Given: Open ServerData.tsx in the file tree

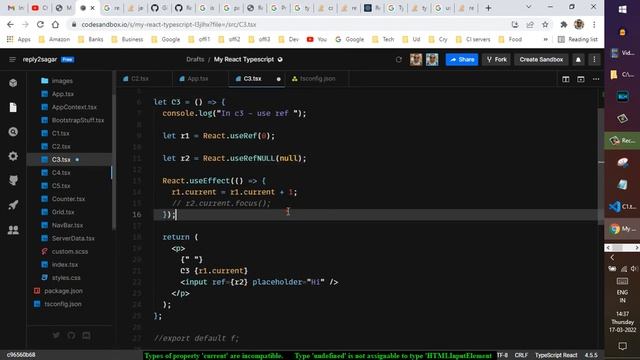Looking at the screenshot, I should tap(73, 238).
